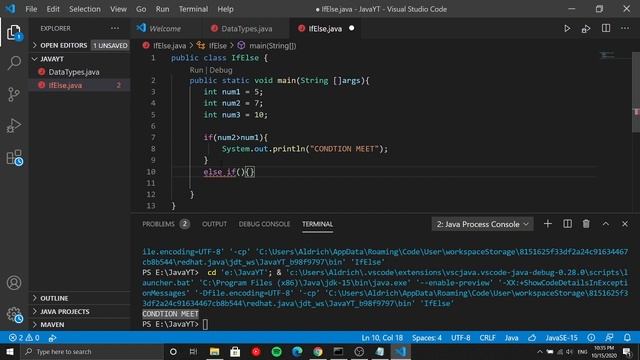This screenshot has width=640, height=360.
Task: Click JavaSE-15 runtime in status bar
Action: pyautogui.click(x=561, y=338)
